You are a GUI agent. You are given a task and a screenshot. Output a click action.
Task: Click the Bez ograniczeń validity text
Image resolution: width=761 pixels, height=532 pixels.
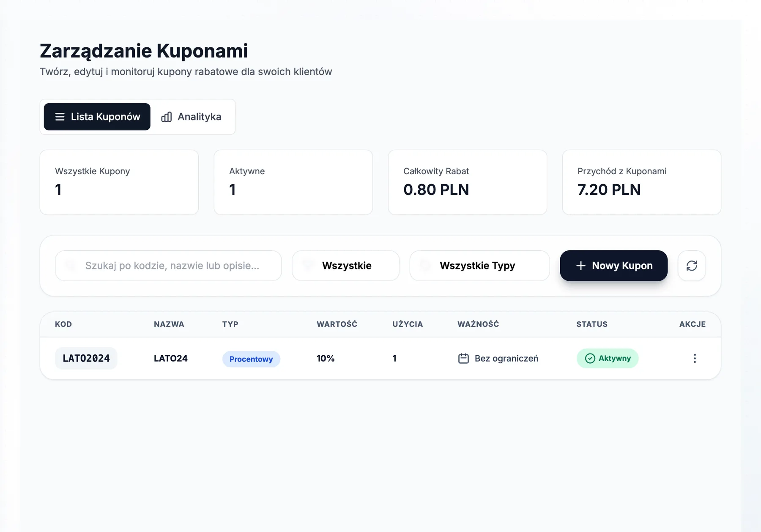click(x=506, y=359)
